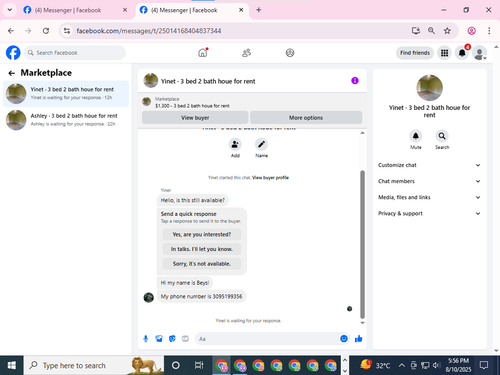Image resolution: width=500 pixels, height=375 pixels.
Task: Go back in browser history
Action: (11, 31)
